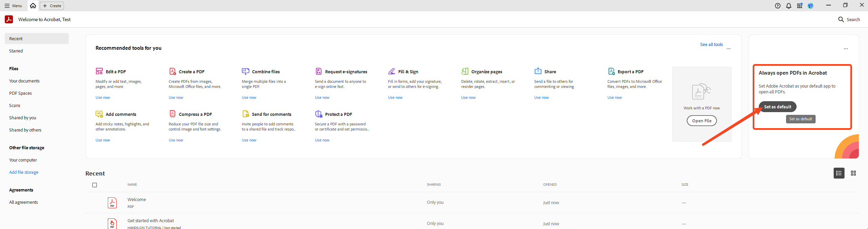Image resolution: width=868 pixels, height=229 pixels.
Task: Click the Create a PDF icon
Action: tap(172, 71)
